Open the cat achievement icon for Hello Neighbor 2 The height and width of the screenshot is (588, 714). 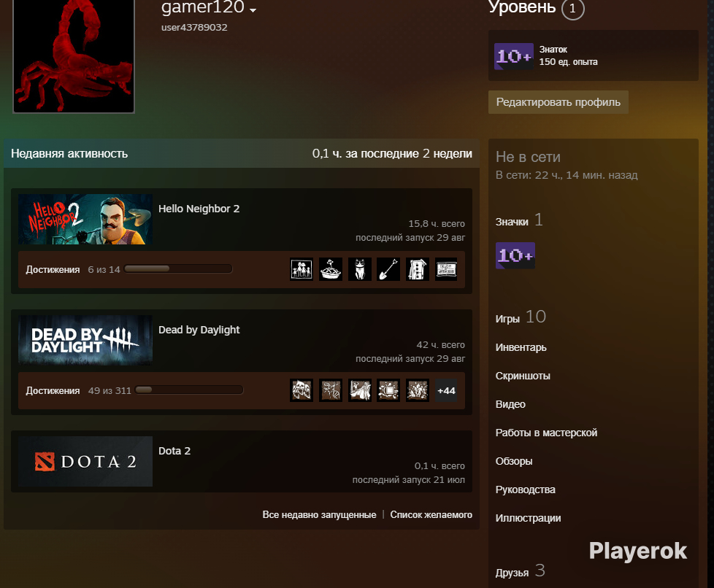click(360, 269)
